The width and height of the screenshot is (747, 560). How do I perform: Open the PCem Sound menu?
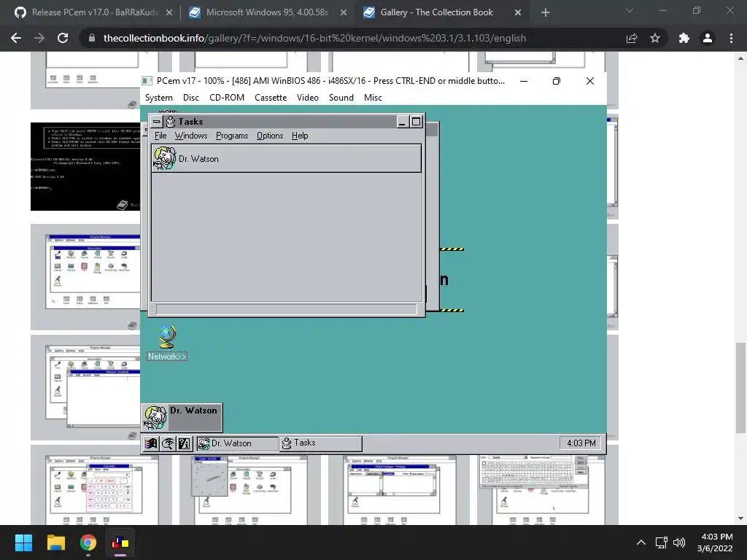click(x=341, y=98)
